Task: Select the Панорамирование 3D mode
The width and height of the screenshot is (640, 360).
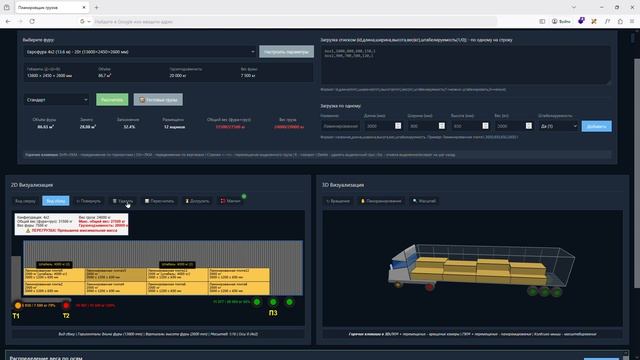Action: (380, 201)
